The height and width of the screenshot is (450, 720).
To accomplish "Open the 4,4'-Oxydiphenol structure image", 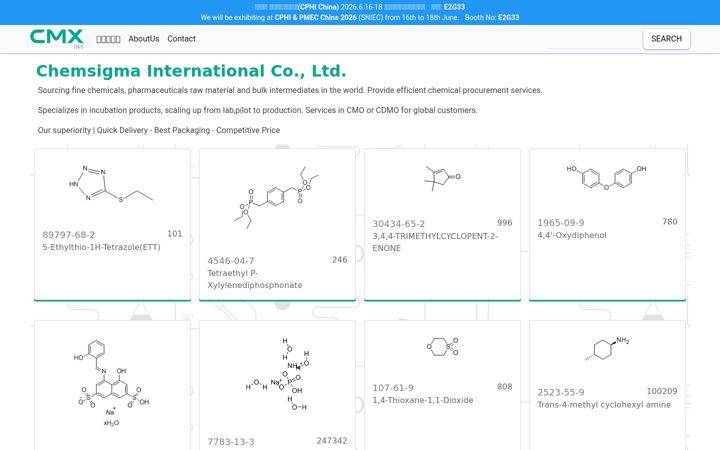I will tap(607, 177).
